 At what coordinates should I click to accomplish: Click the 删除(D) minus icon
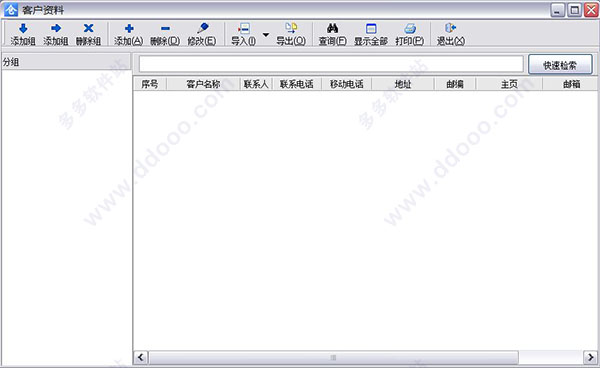[x=165, y=28]
